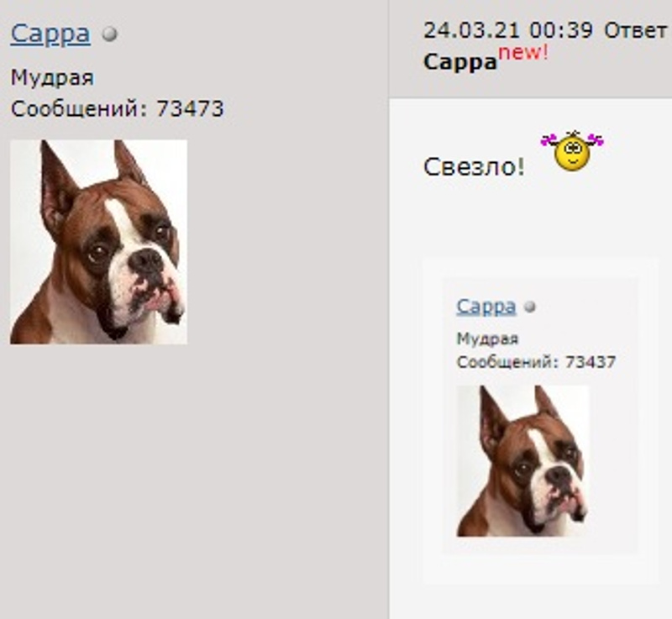Click the Свезло! message text

coord(474,166)
